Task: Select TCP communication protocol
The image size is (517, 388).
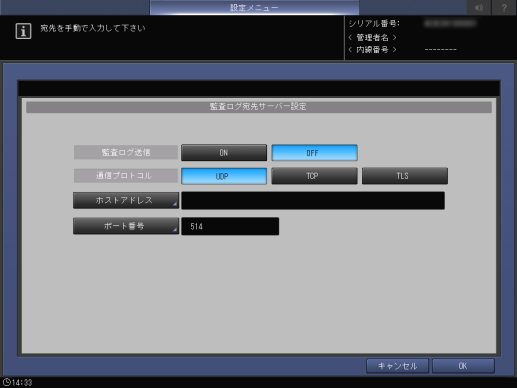Action: [x=314, y=176]
